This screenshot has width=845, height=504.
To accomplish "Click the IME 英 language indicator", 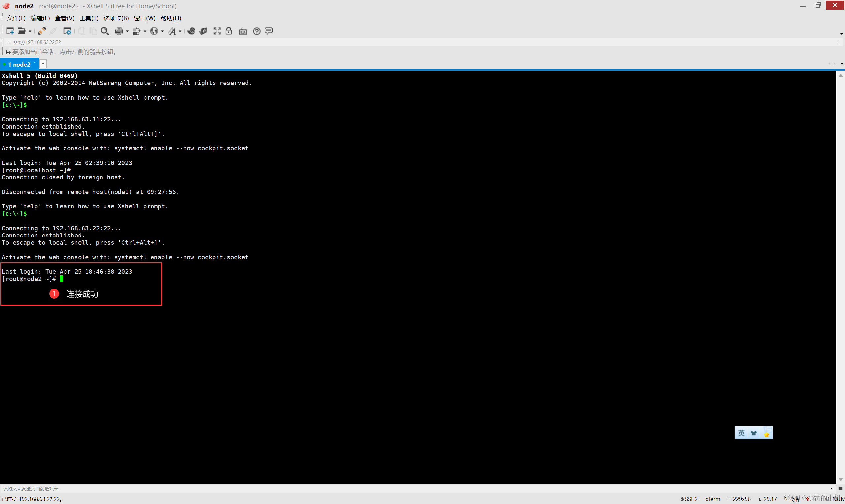I will [741, 433].
